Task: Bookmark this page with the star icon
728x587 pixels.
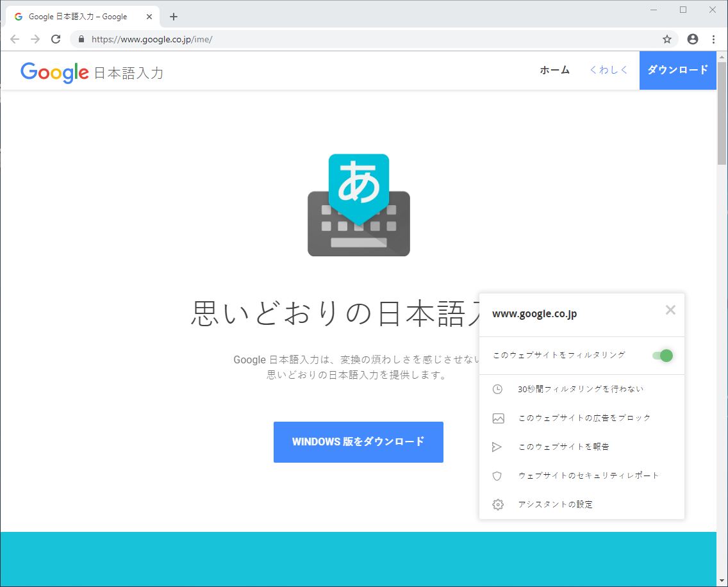Action: (667, 39)
